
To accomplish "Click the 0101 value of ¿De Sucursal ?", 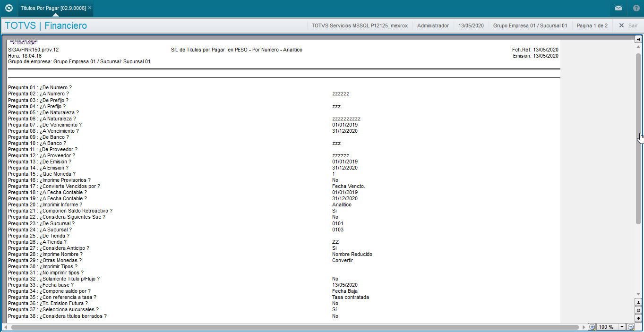I will [x=338, y=223].
